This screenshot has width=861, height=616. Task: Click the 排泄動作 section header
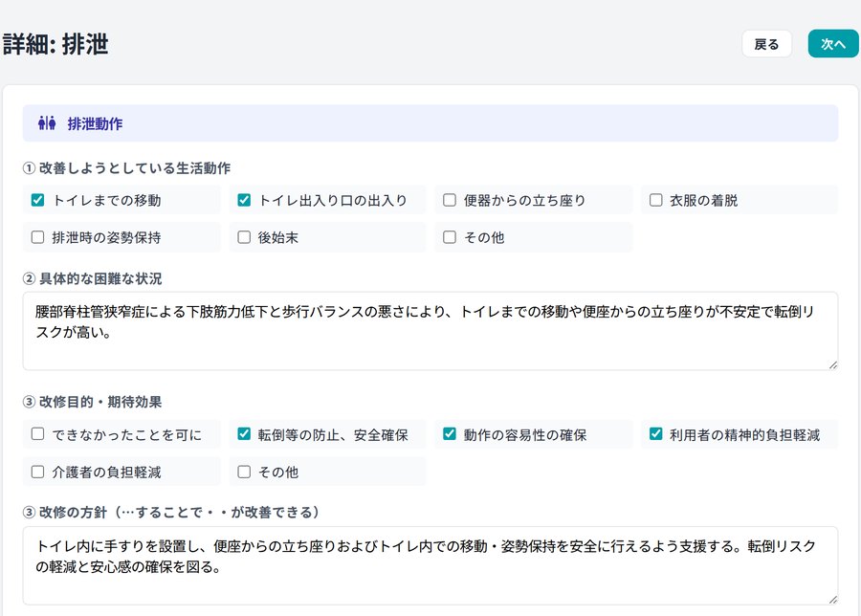(x=430, y=123)
